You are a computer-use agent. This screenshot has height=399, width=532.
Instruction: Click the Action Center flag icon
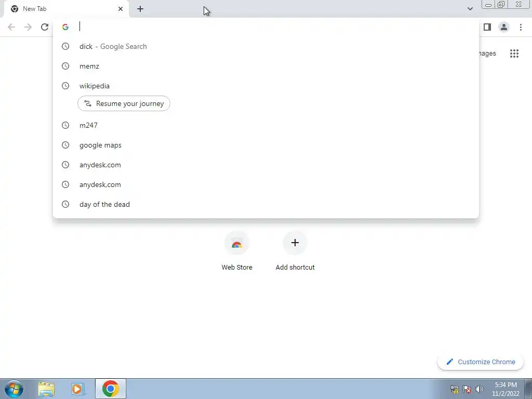(x=467, y=389)
